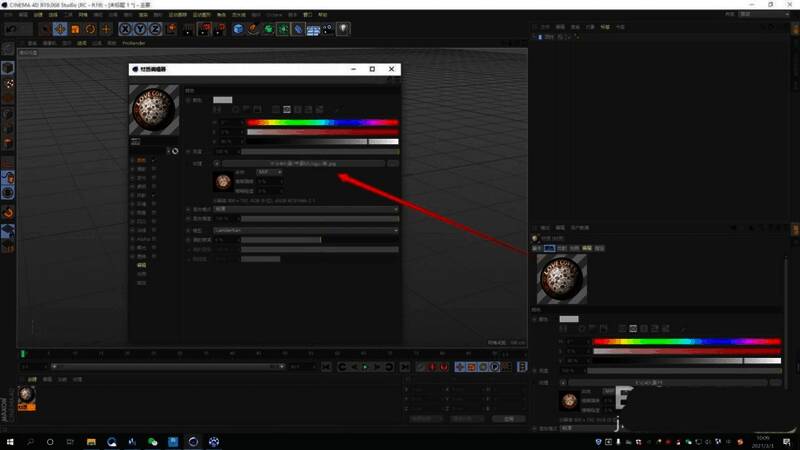Select the Move tool in top toolbar

tap(59, 29)
